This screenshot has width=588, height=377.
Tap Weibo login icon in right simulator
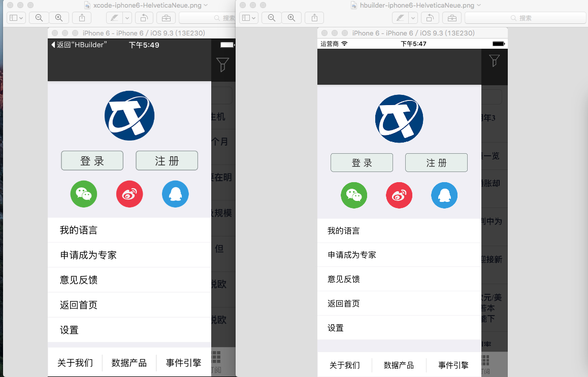click(399, 195)
